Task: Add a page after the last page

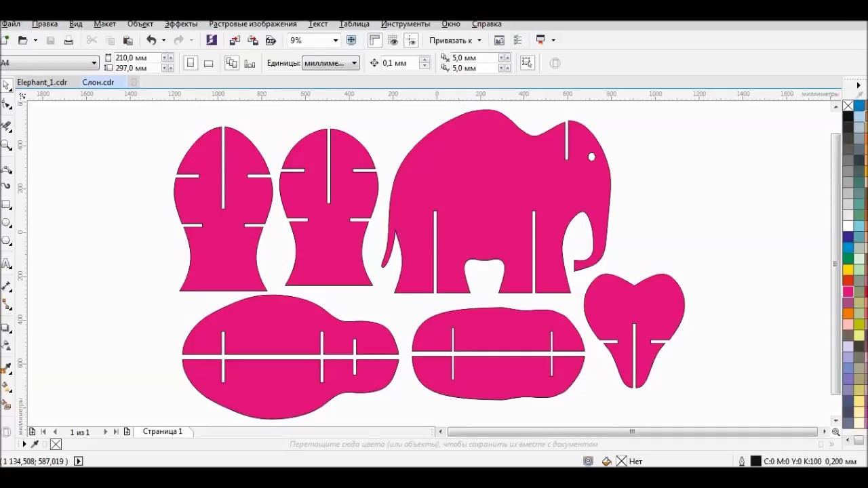Action: pos(127,432)
